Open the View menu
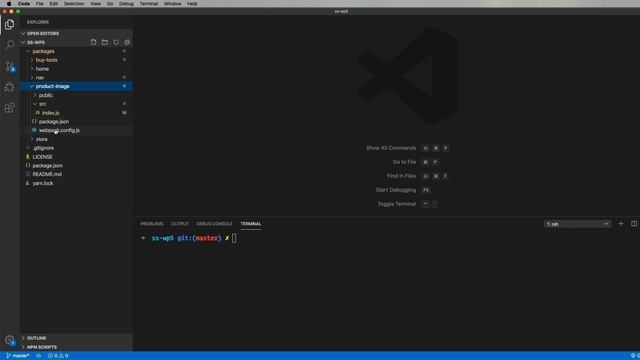The image size is (640, 360). [x=95, y=4]
